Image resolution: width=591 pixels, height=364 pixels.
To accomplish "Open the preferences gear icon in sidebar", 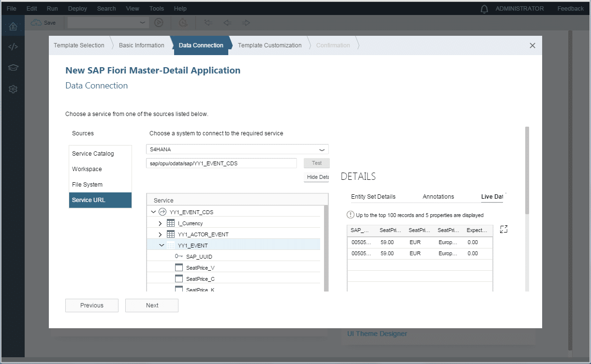I will (x=13, y=89).
